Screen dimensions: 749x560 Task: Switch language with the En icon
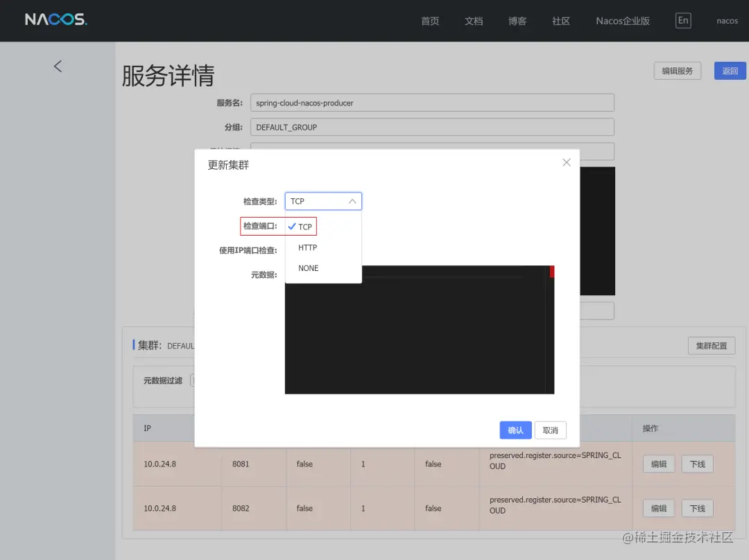click(682, 20)
